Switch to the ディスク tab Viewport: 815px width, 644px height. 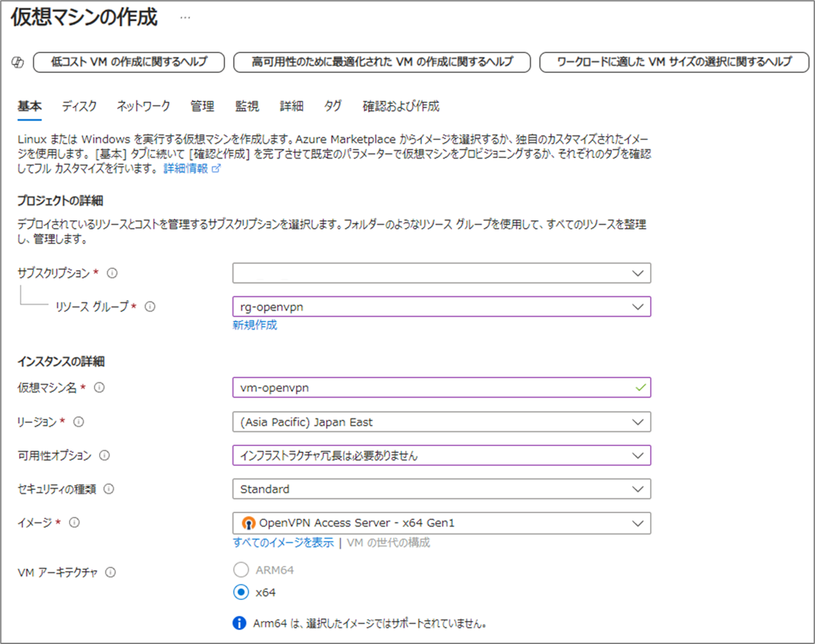click(x=79, y=106)
